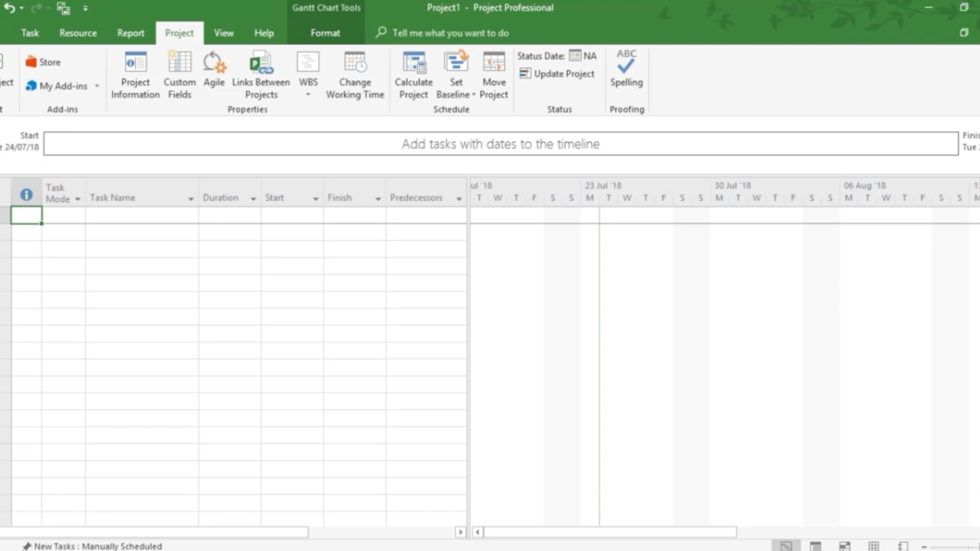Click the Calculate Project icon
Image resolution: width=980 pixels, height=551 pixels.
coord(413,75)
